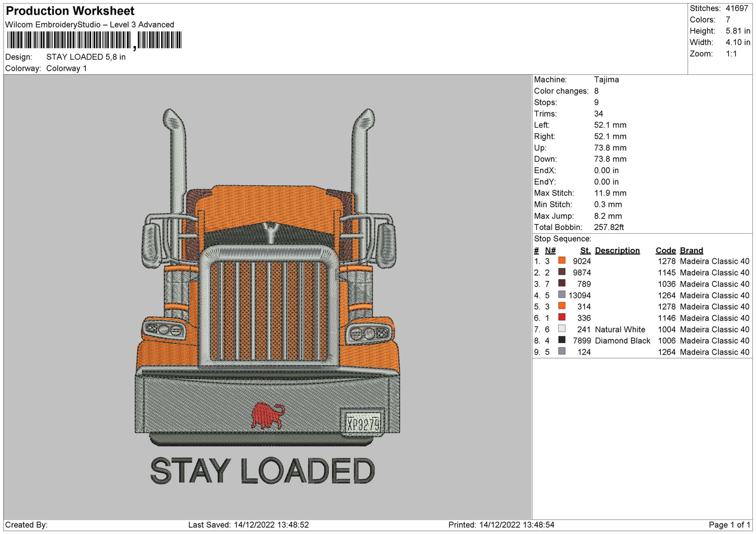Viewport: 756px width, 534px height.
Task: Click the Total Bobbin value '257.82ft'
Action: click(x=609, y=228)
